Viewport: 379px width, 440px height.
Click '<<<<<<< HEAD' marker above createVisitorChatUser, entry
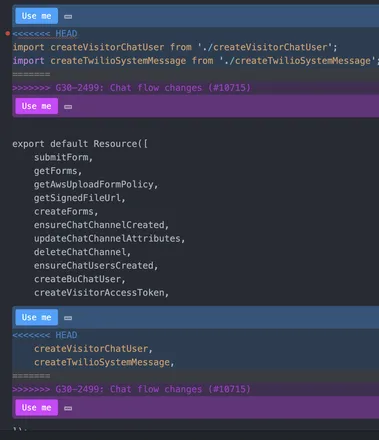45,335
